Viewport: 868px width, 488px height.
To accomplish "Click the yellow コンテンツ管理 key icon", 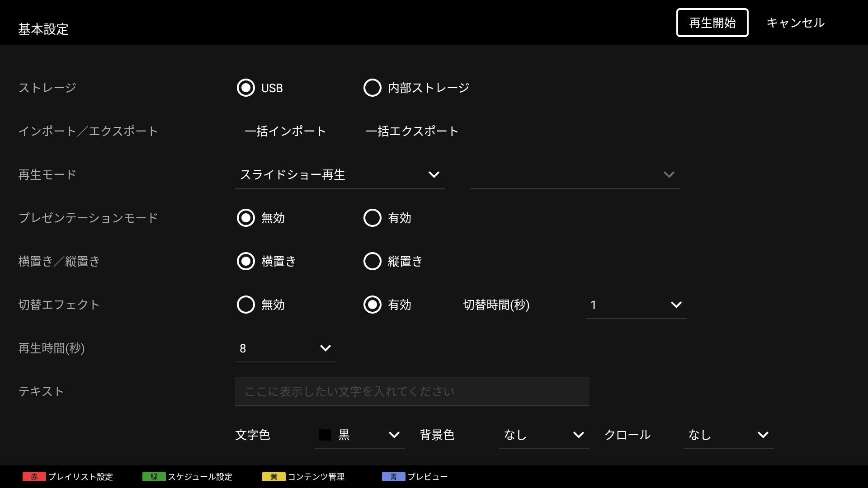I will (274, 477).
